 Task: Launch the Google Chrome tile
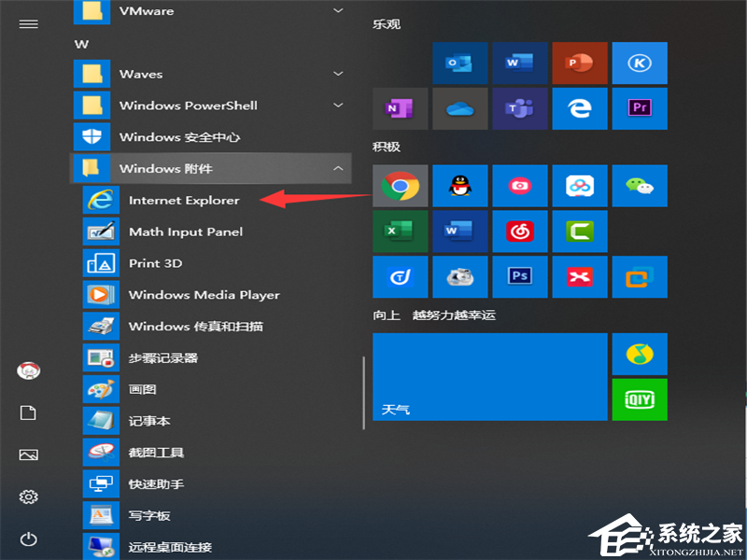(x=400, y=186)
